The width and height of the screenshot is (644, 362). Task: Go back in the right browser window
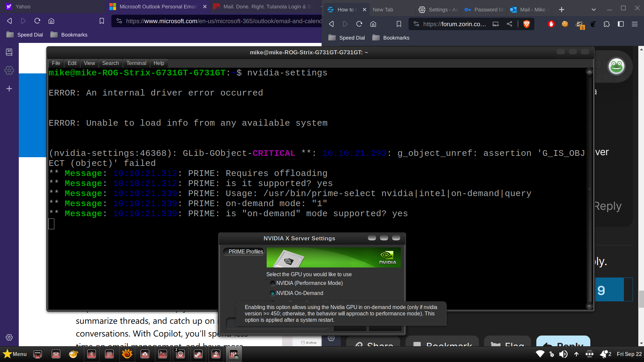coord(331,24)
